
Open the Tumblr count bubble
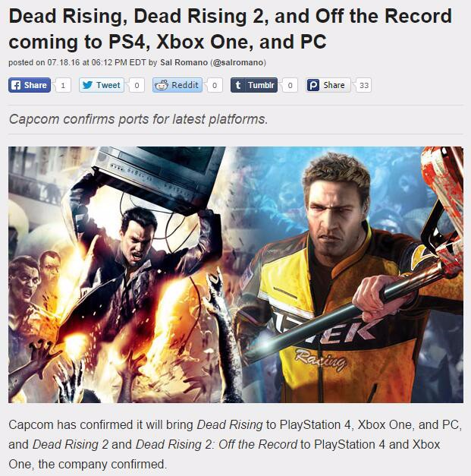290,85
